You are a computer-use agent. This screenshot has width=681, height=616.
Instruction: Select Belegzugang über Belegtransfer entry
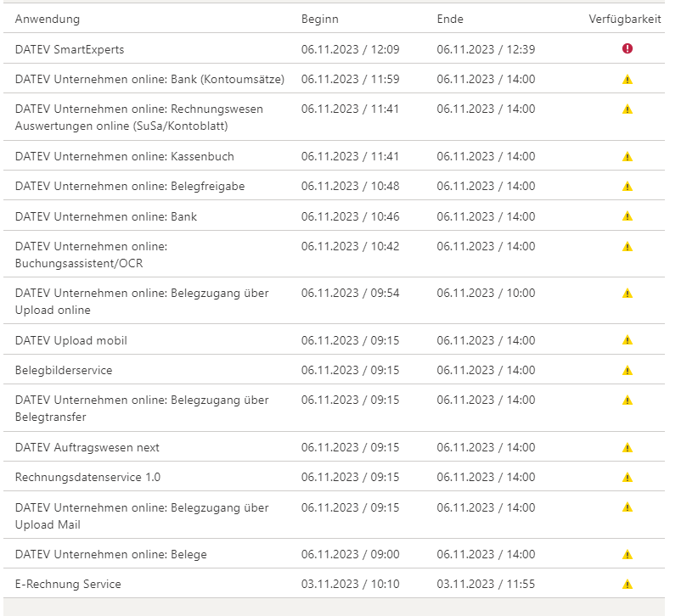142,408
